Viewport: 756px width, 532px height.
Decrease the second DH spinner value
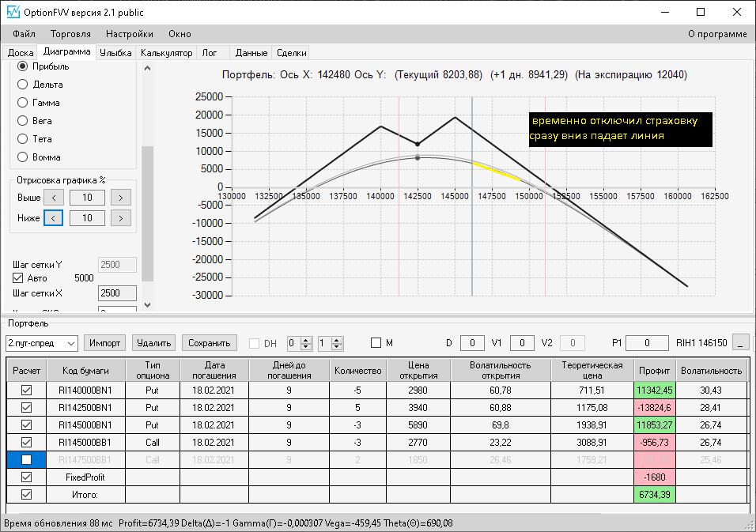(337, 346)
